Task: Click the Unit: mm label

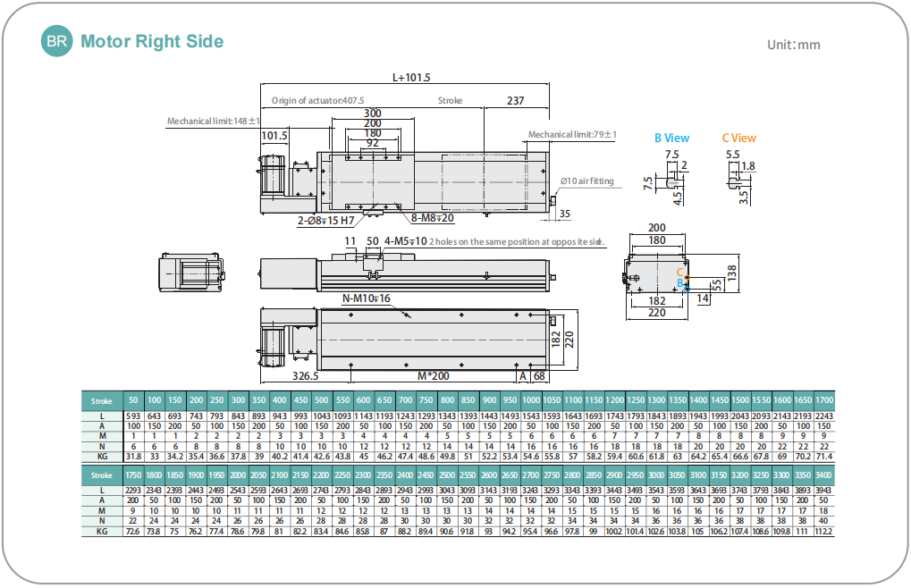Action: [x=793, y=45]
